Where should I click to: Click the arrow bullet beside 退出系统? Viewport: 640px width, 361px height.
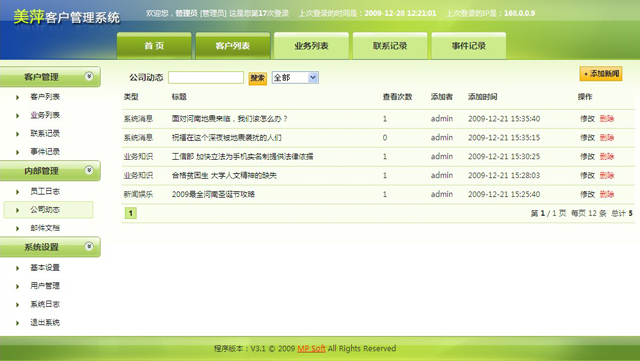click(18, 323)
